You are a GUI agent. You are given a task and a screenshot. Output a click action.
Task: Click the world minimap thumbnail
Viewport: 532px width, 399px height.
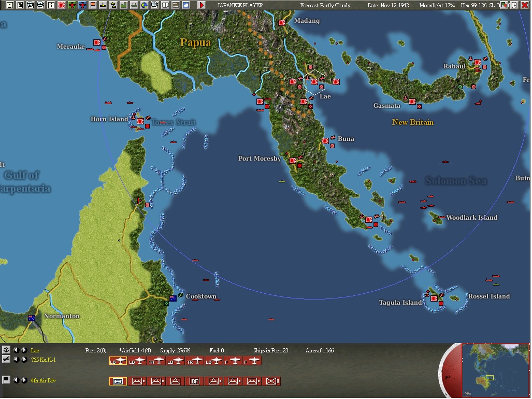point(496,370)
